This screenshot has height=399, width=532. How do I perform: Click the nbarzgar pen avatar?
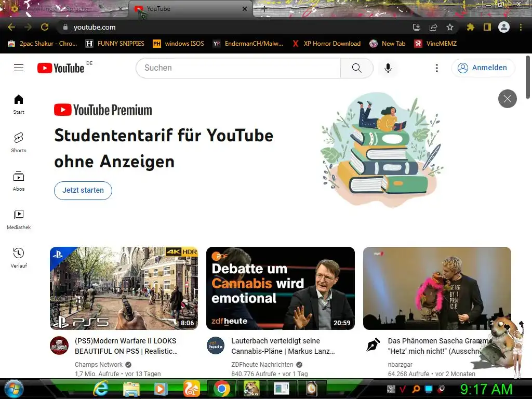pyautogui.click(x=373, y=345)
